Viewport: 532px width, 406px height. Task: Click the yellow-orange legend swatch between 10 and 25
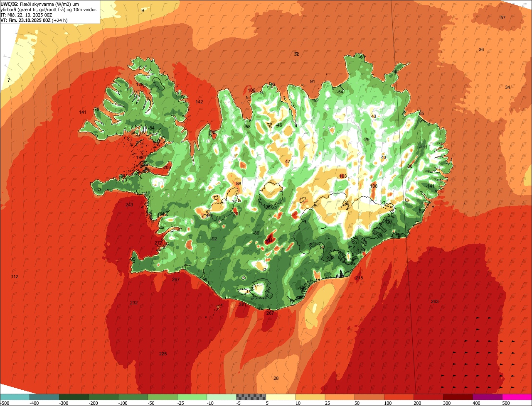tap(310, 397)
